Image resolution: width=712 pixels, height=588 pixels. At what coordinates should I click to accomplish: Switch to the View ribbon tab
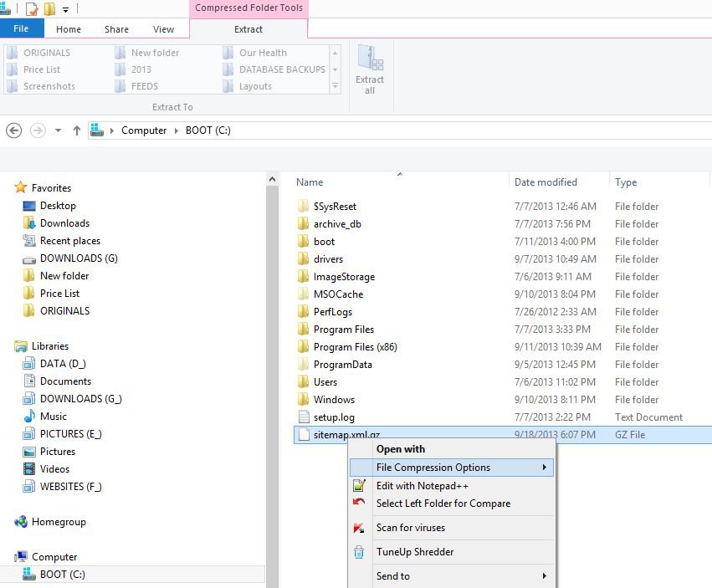tap(163, 29)
